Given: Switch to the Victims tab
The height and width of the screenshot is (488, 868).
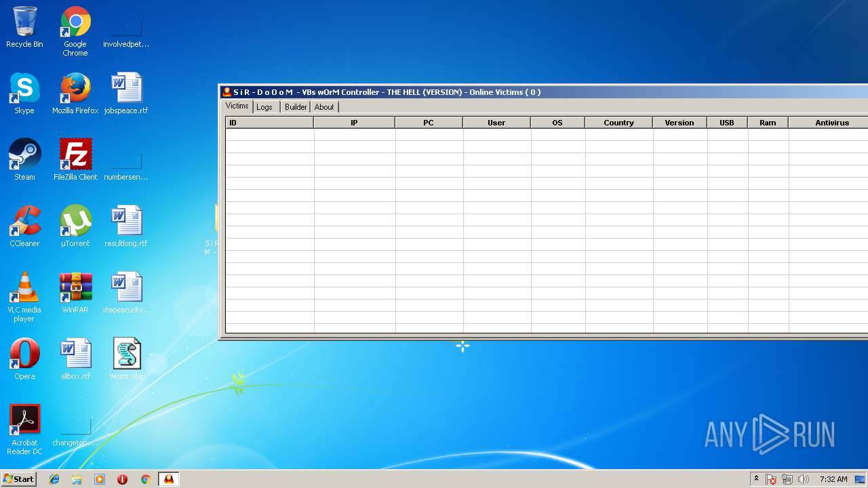Looking at the screenshot, I should coord(237,106).
